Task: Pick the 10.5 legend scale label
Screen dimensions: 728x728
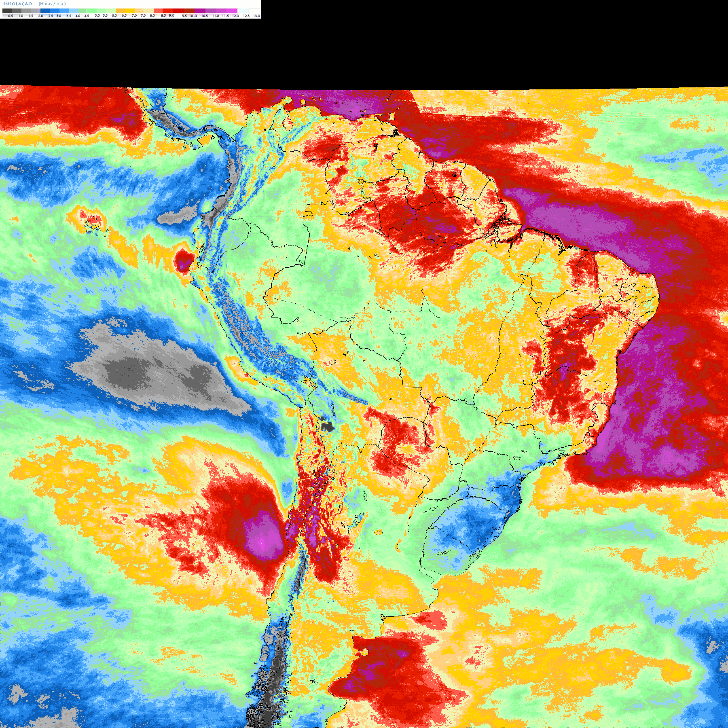Action: (205, 16)
